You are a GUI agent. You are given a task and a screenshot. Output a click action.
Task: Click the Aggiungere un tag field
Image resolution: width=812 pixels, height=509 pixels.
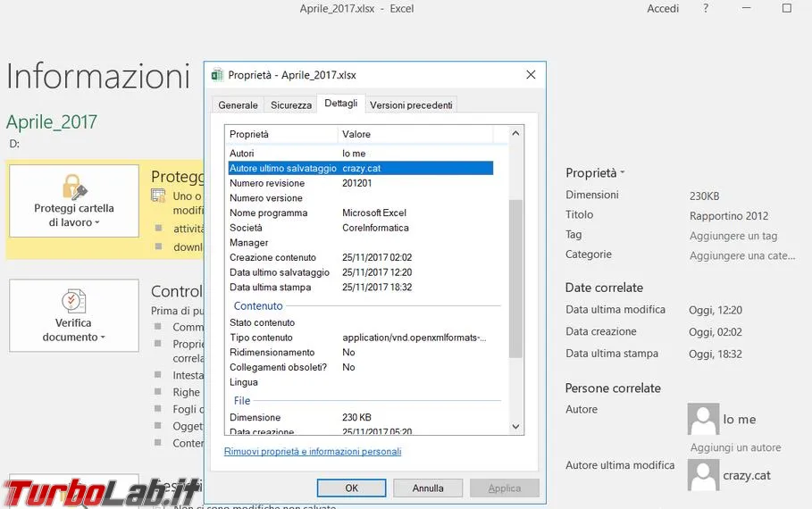(733, 236)
